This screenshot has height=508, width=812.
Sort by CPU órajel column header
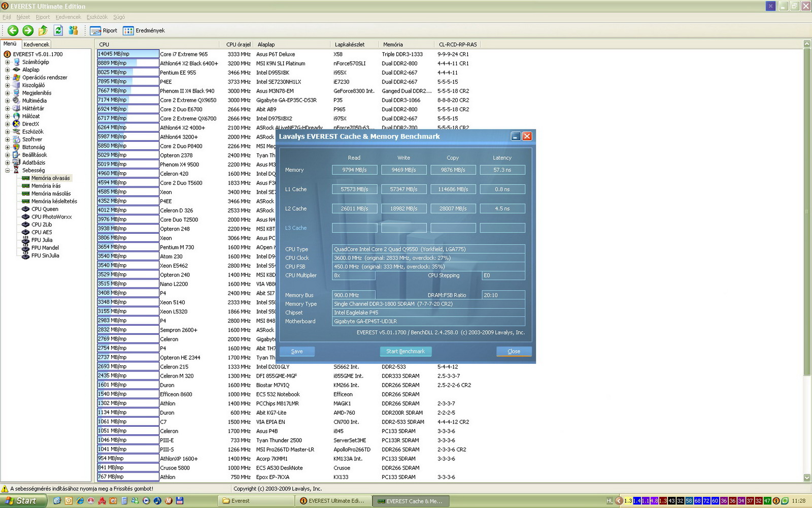tap(238, 44)
